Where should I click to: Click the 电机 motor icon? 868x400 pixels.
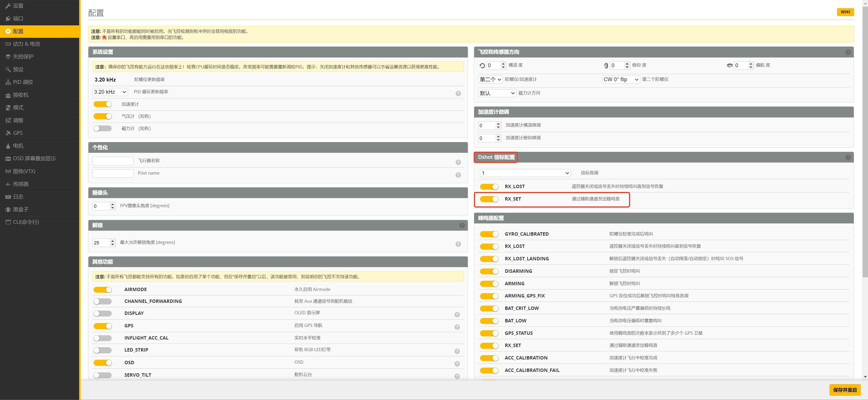(x=8, y=146)
